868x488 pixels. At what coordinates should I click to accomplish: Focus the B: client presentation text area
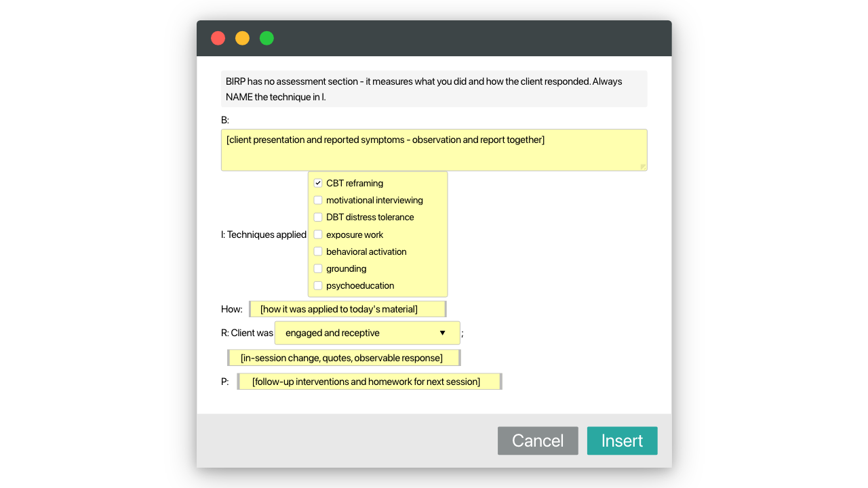click(x=434, y=150)
